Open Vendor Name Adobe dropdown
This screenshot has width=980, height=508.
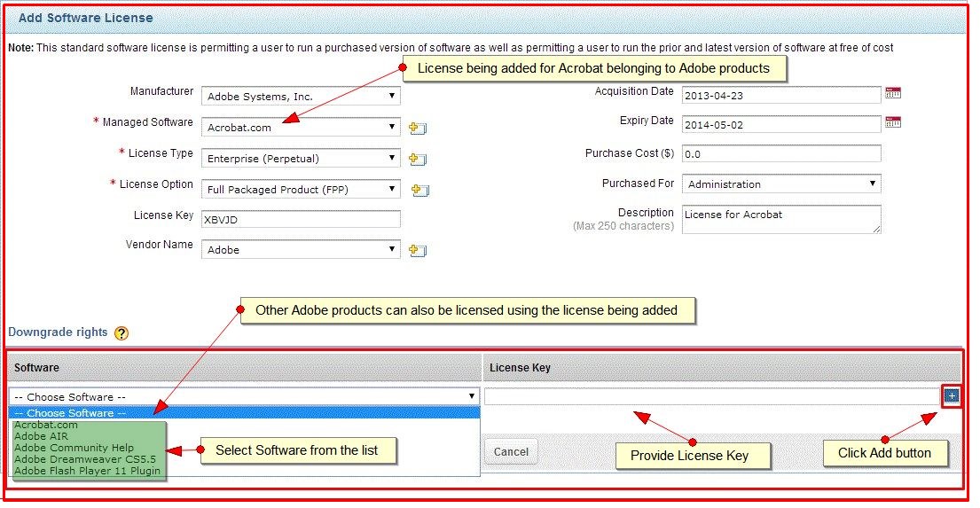point(301,250)
